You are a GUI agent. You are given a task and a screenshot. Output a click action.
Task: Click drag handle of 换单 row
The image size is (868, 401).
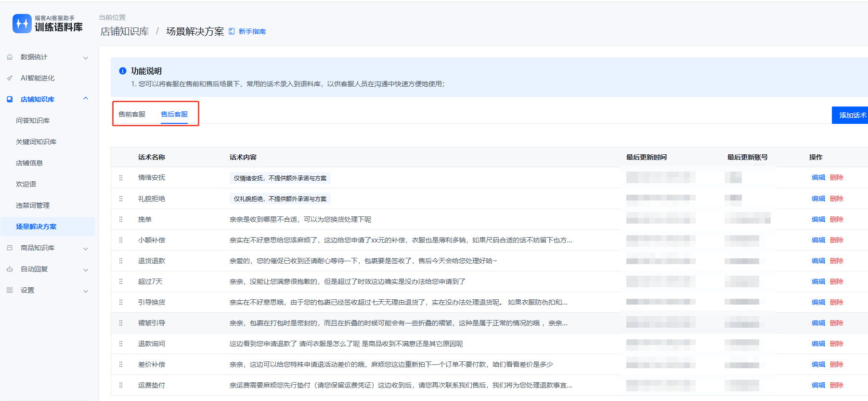point(121,219)
